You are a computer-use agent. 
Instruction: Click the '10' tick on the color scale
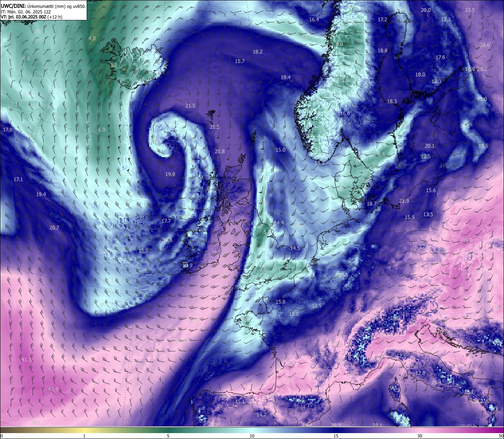(252, 436)
